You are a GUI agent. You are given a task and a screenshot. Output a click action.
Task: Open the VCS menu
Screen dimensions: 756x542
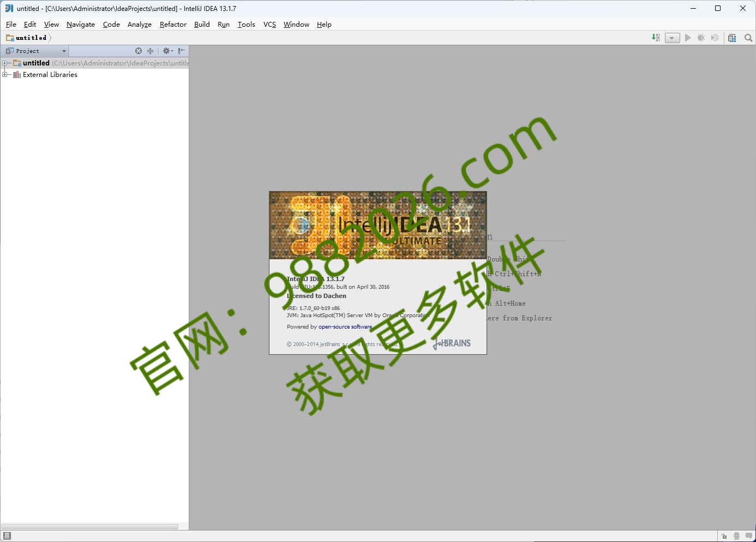point(269,25)
